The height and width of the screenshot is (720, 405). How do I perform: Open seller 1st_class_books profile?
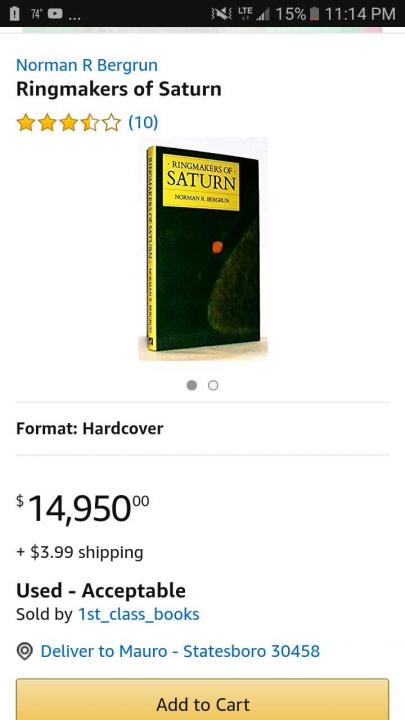[x=139, y=614]
